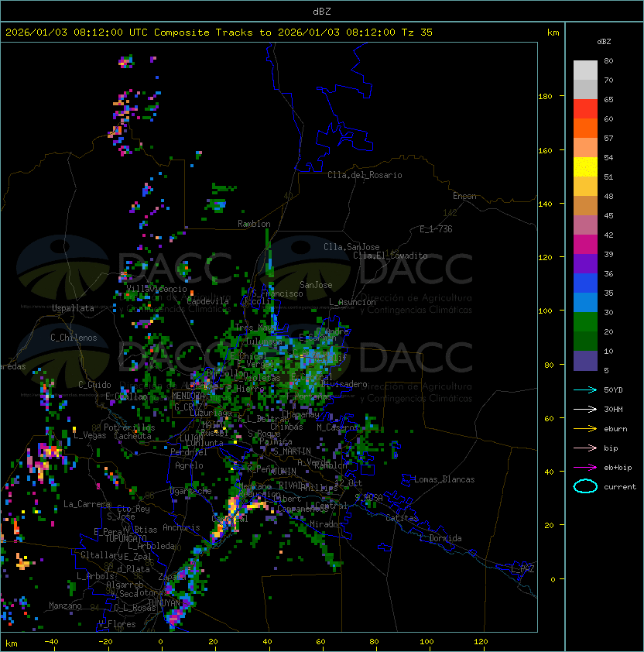This screenshot has width=644, height=652.
Task: Click the 'L_Vegas' map label
Action: [90, 435]
